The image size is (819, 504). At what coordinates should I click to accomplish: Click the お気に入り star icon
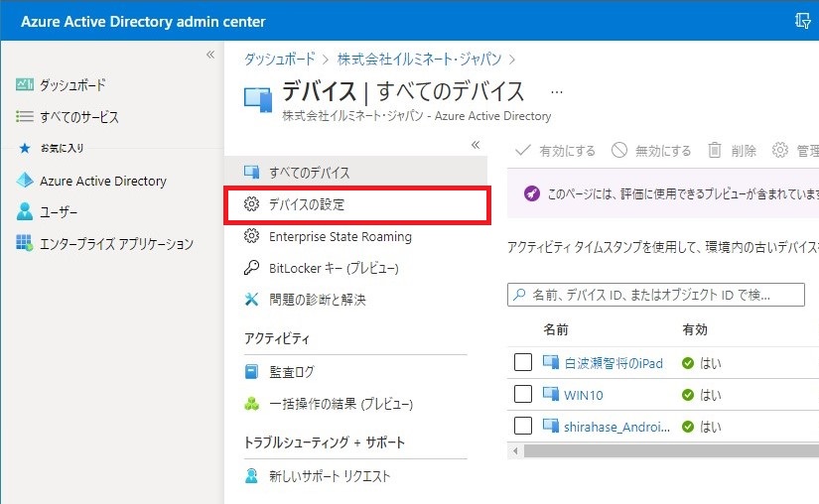click(25, 148)
